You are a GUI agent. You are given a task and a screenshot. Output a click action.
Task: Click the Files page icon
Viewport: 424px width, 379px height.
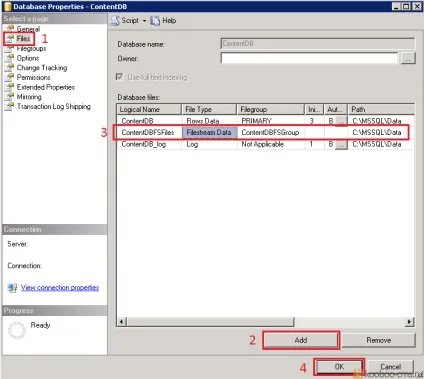click(10, 38)
